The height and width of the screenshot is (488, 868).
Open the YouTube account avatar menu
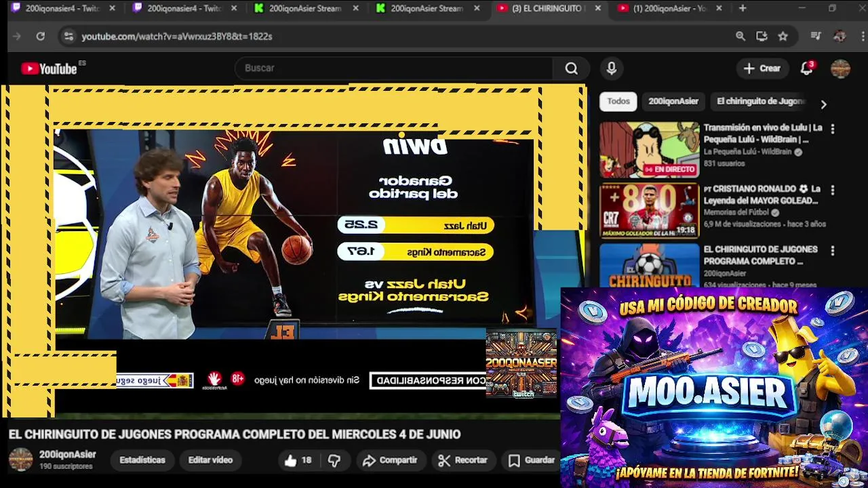(x=840, y=68)
